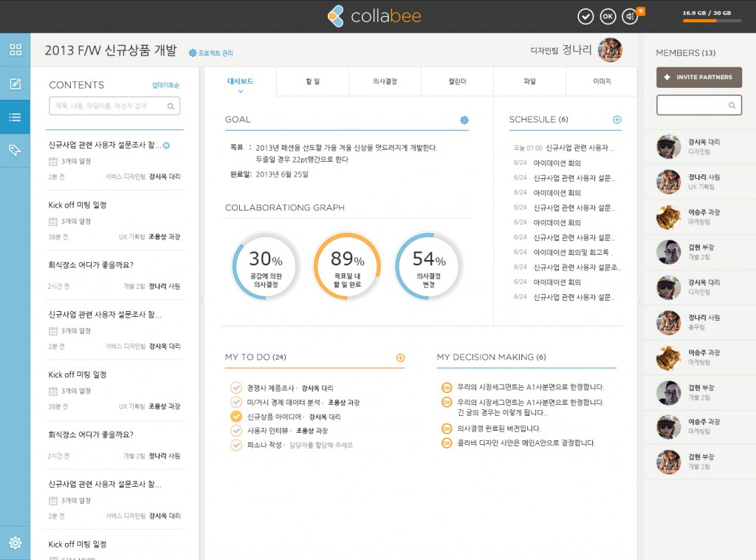
Task: Click the checkmark icon in top bar
Action: (585, 16)
